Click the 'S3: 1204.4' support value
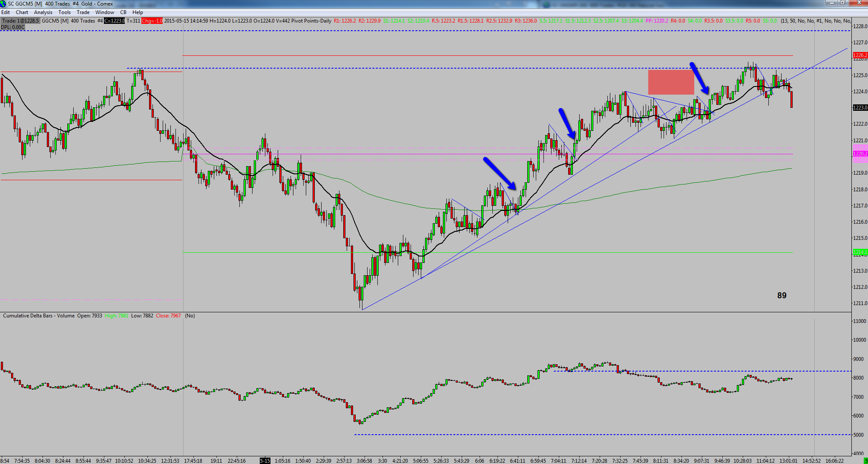 point(632,21)
